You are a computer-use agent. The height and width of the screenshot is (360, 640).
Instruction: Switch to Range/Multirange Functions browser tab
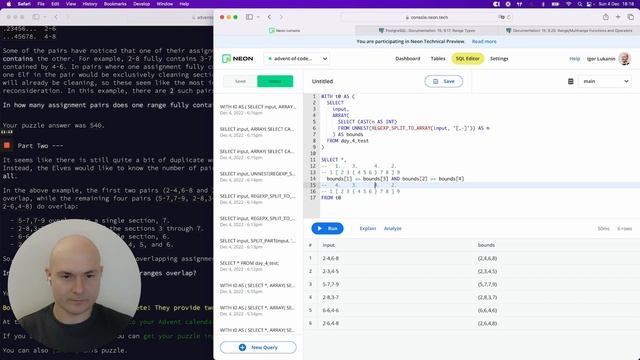tap(569, 31)
